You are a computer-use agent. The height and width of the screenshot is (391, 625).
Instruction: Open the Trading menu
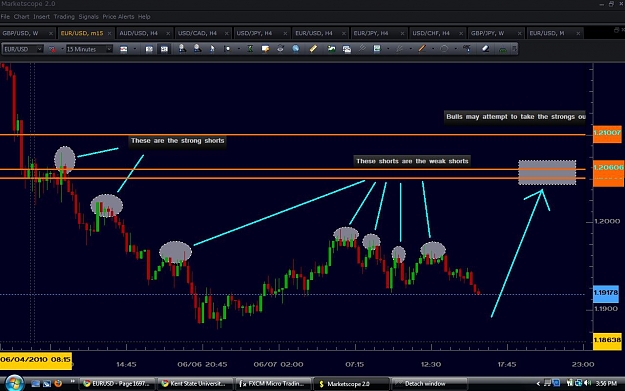point(64,17)
